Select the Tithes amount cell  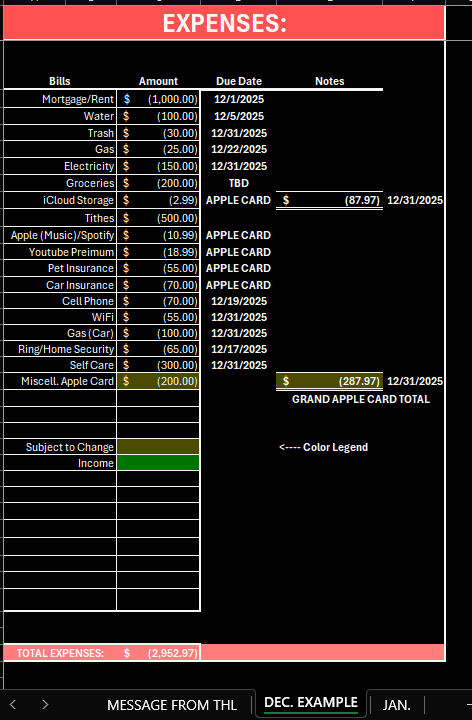point(158,218)
